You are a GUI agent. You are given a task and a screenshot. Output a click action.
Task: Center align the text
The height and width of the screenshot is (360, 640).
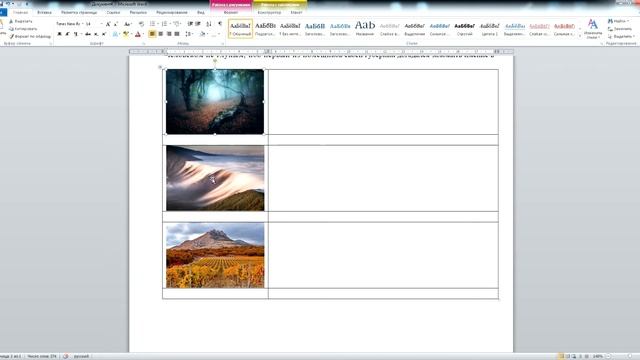click(x=160, y=34)
